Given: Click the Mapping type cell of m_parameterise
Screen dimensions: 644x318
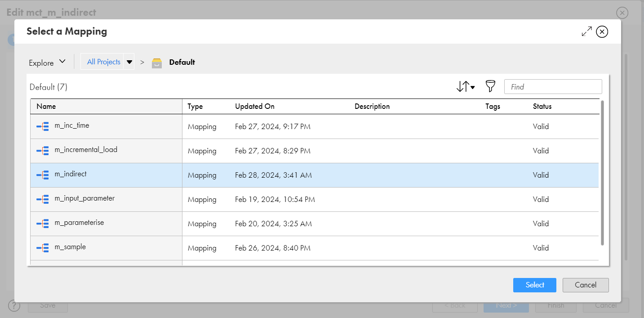Looking at the screenshot, I should click(202, 224).
